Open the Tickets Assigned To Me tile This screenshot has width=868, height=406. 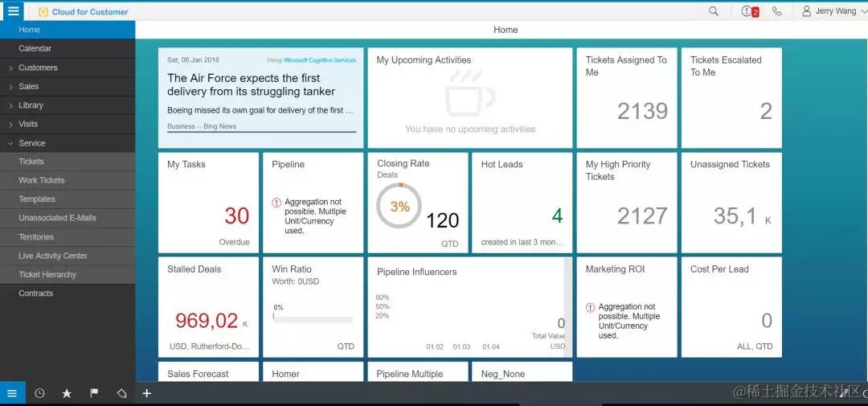point(627,98)
